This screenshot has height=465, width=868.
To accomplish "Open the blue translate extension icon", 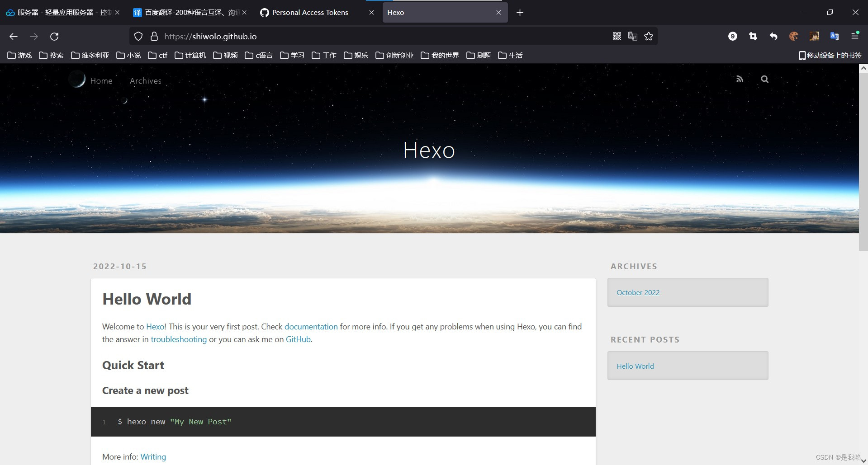I will [x=835, y=36].
